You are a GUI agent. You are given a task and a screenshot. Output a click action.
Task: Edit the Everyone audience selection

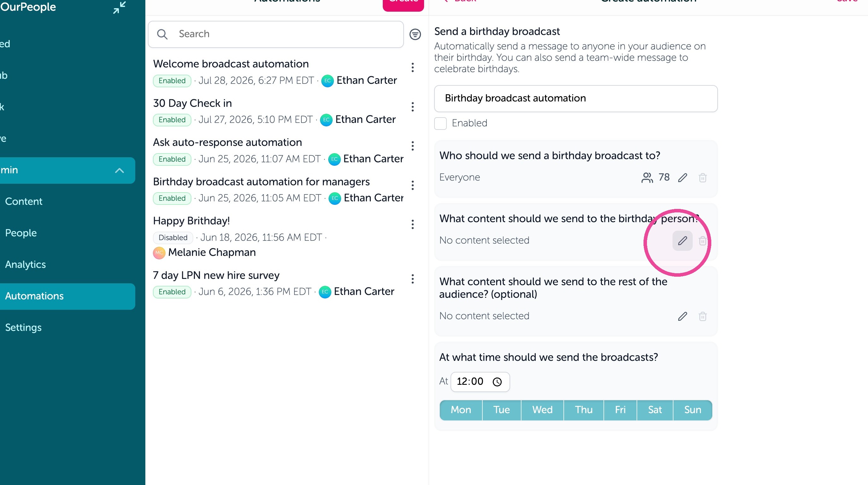(x=682, y=177)
